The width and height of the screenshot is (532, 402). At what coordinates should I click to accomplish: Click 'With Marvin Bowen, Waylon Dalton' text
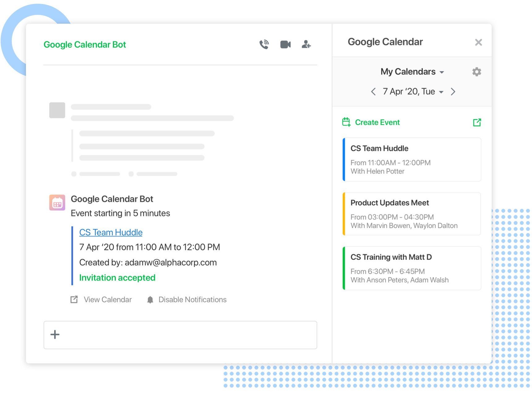tap(404, 226)
